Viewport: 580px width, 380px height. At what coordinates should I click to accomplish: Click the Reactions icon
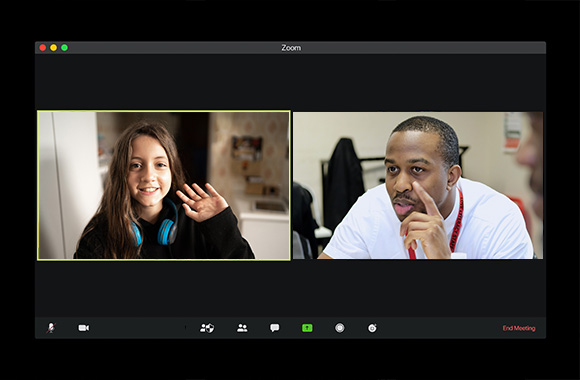pos(372,328)
